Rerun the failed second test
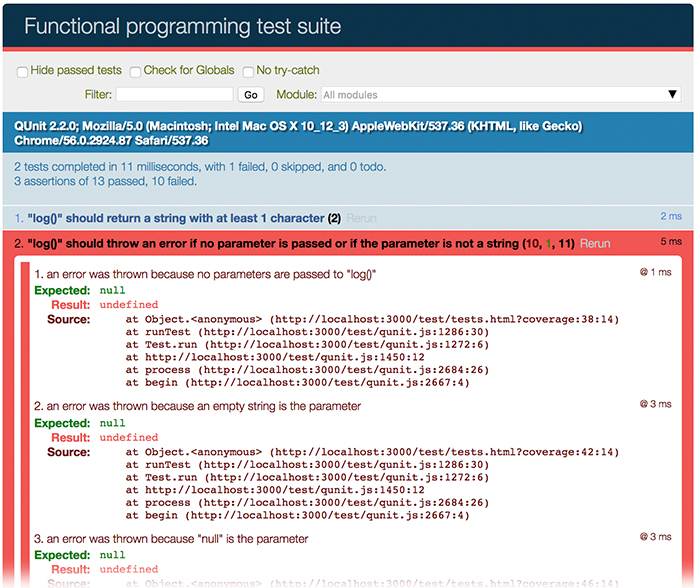Screen dimensions: 700x588 click(595, 244)
